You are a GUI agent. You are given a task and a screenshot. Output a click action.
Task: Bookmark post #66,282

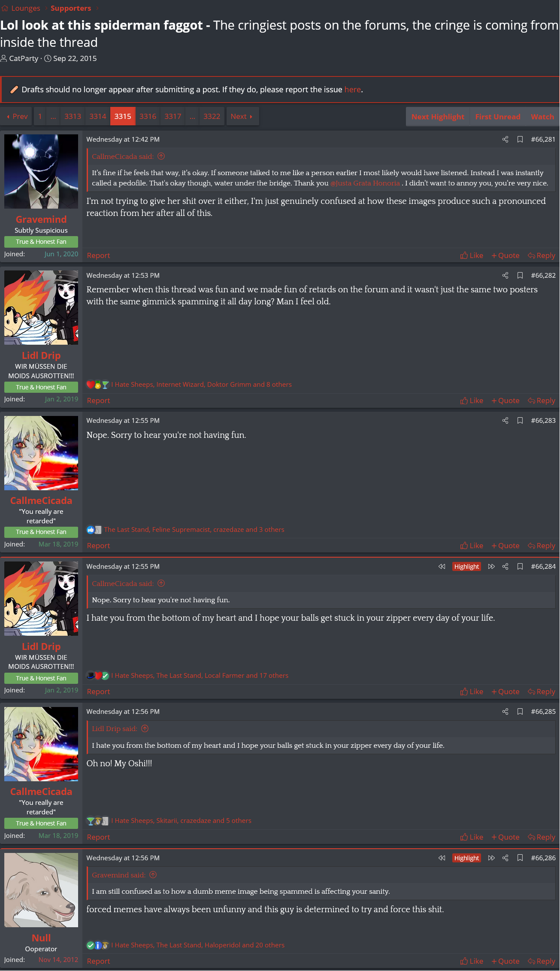[x=520, y=276]
